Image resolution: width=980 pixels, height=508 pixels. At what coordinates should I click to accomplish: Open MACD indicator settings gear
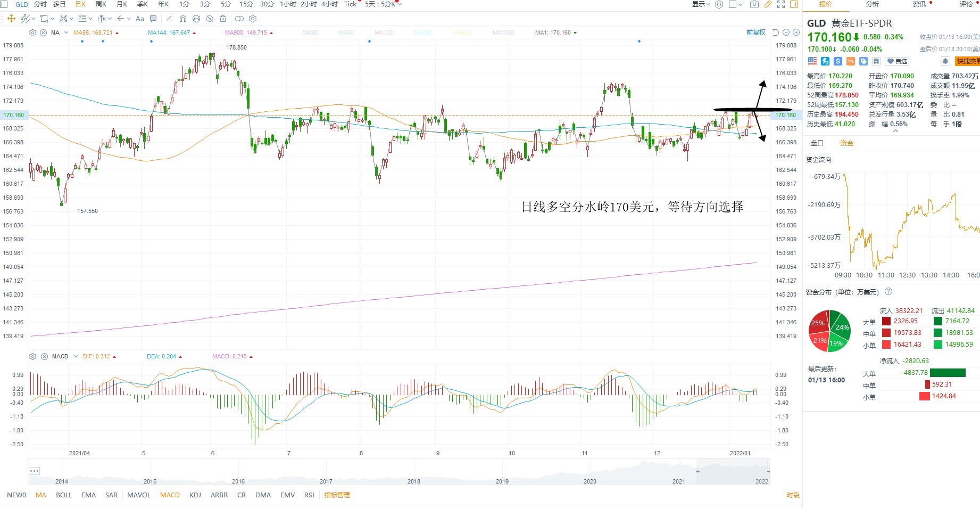coord(33,356)
